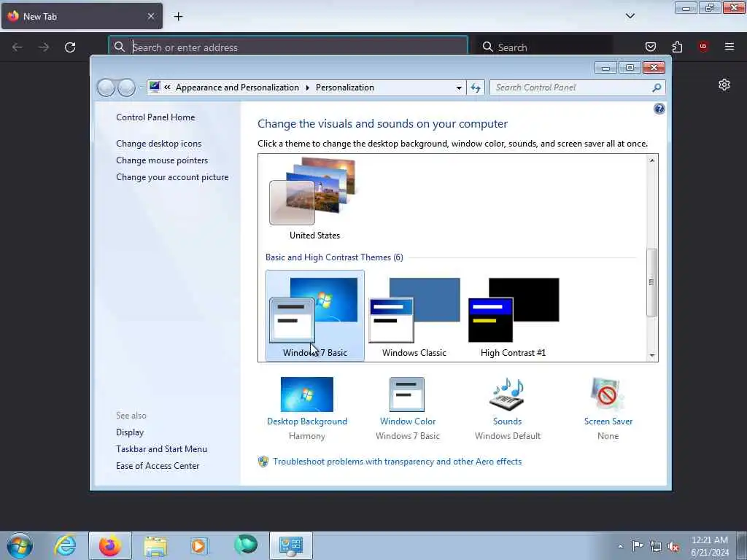
Task: Open Control Panel Home link
Action: [x=155, y=117]
